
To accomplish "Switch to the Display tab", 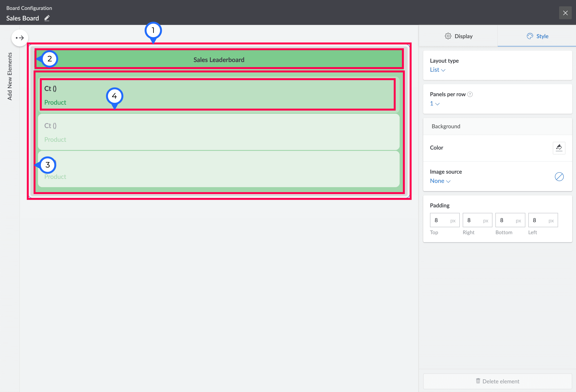I will point(458,36).
